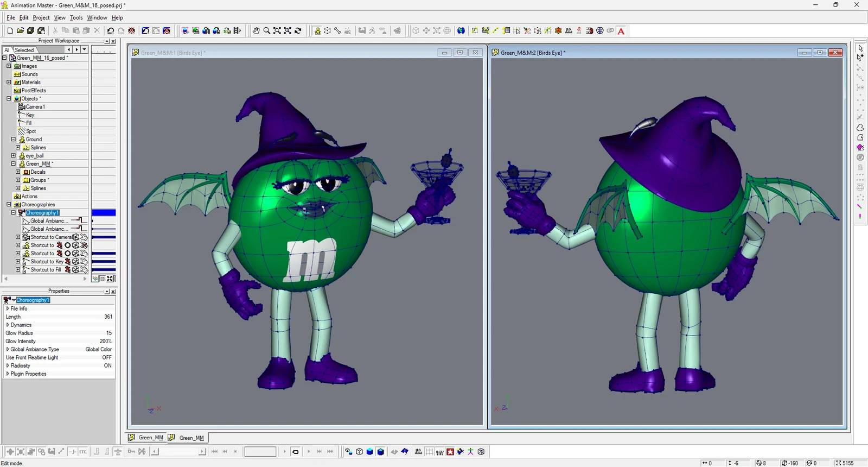Open the Project menu

[41, 18]
